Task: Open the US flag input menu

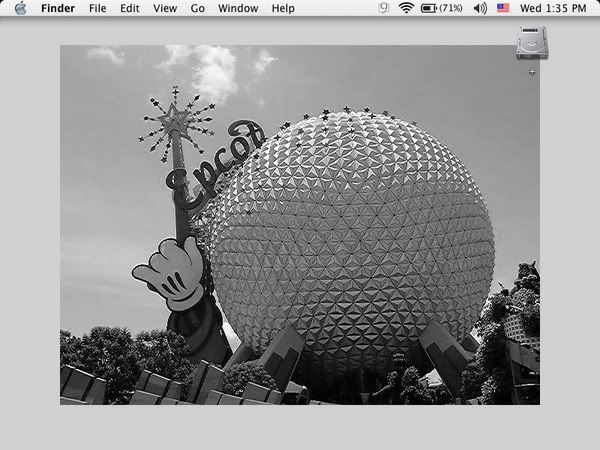Action: pos(503,8)
